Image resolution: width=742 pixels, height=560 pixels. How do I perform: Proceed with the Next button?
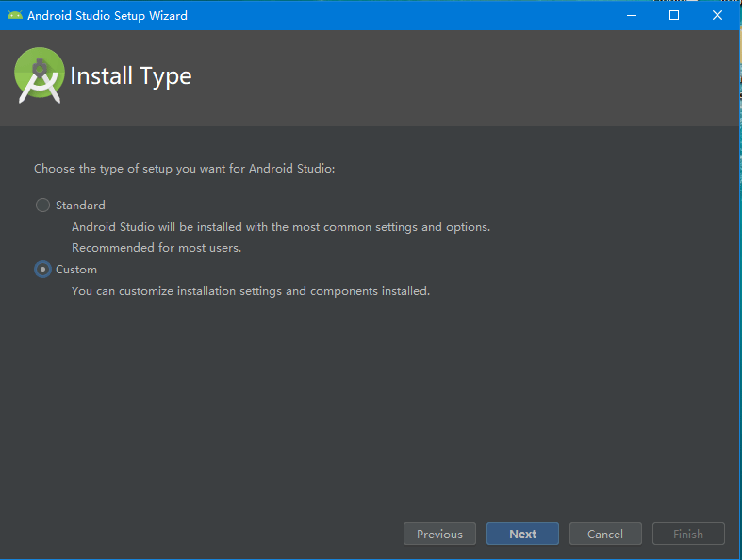[x=522, y=534]
